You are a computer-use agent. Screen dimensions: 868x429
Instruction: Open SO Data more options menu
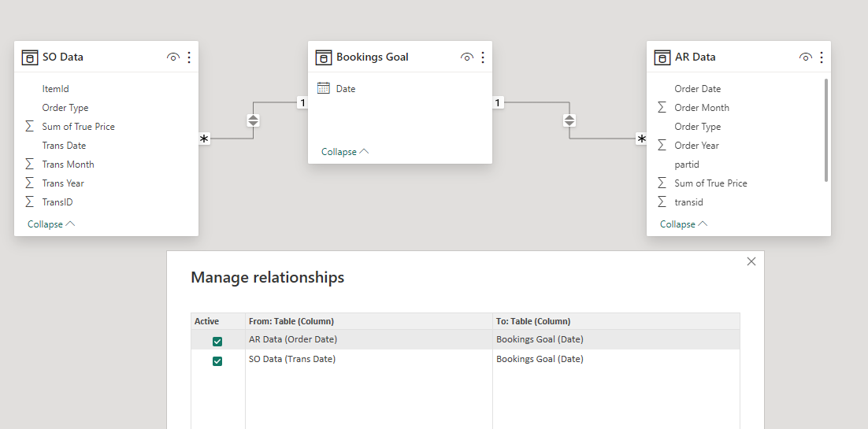189,57
